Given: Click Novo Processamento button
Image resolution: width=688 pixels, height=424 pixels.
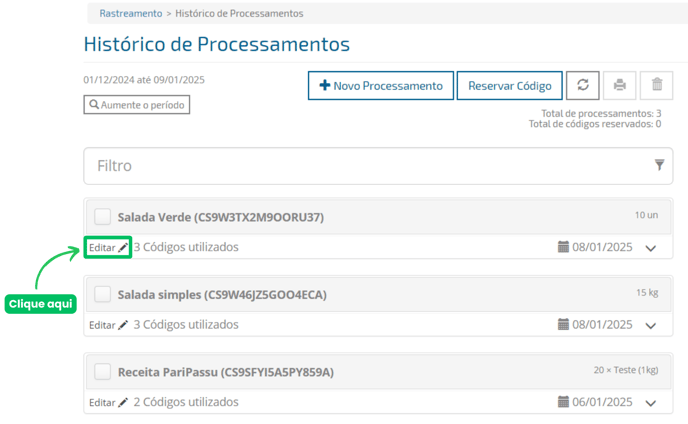Looking at the screenshot, I should point(380,86).
